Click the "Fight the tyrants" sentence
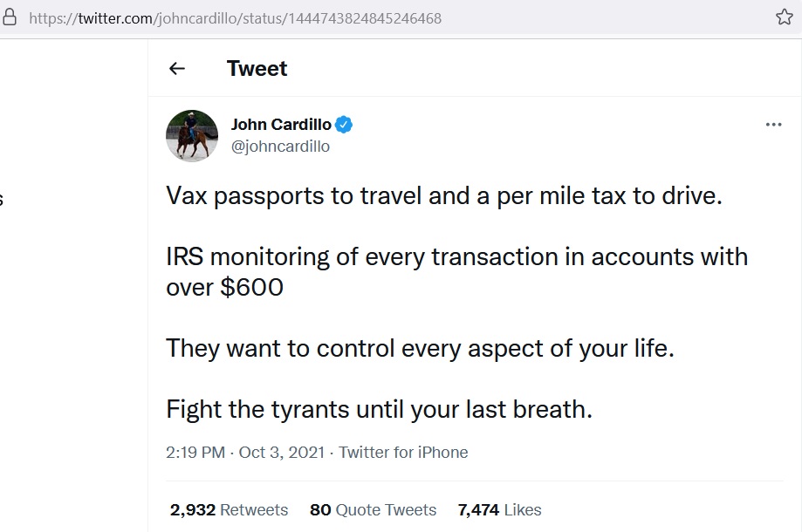 pos(379,410)
